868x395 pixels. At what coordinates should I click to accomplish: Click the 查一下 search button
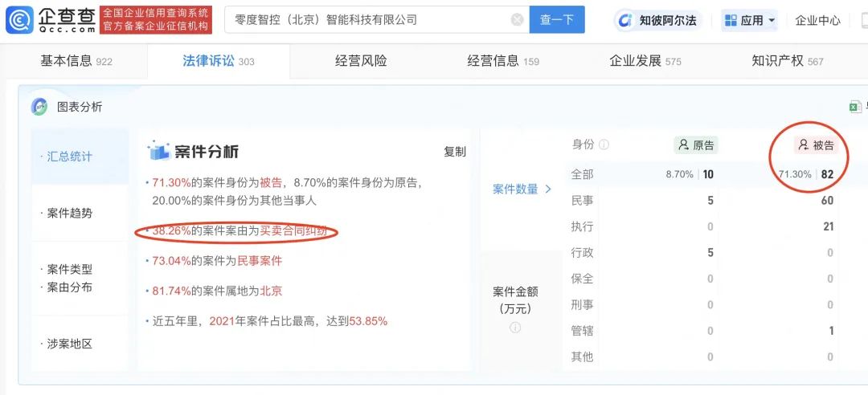coord(557,20)
